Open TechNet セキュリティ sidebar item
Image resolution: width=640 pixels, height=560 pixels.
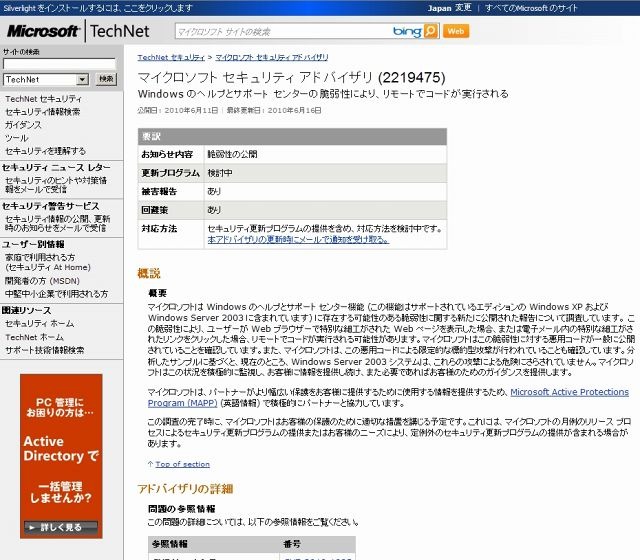[43, 99]
